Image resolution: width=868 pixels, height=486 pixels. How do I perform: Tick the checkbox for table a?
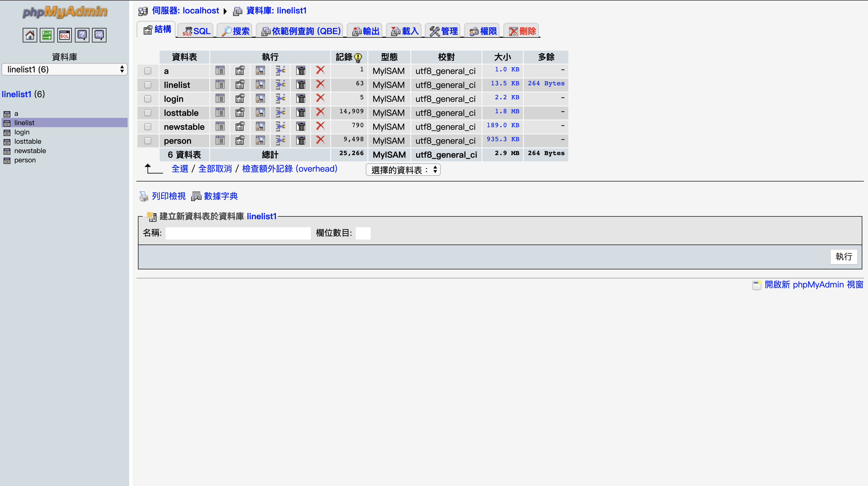pyautogui.click(x=148, y=71)
